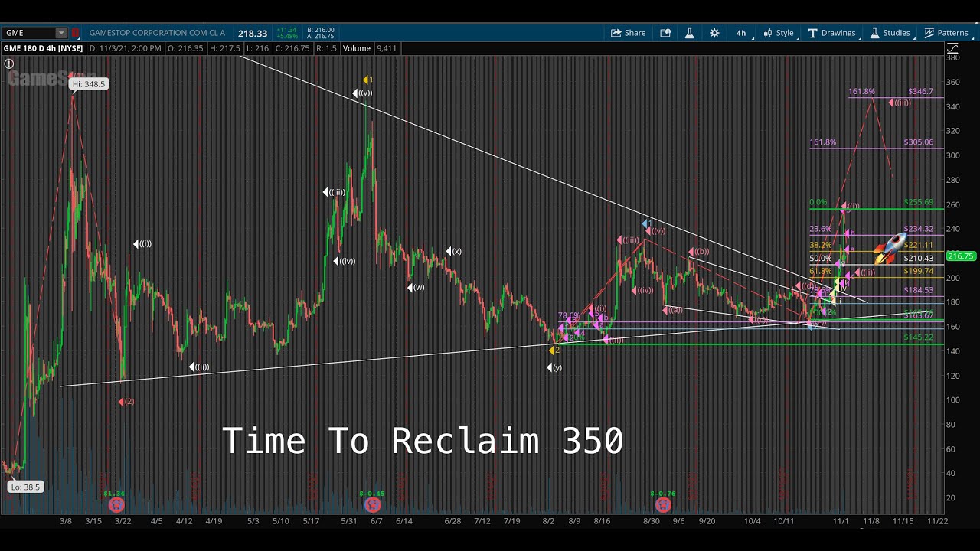Click the 360 level on price axis
Viewport: 980px width, 551px height.
(x=953, y=82)
